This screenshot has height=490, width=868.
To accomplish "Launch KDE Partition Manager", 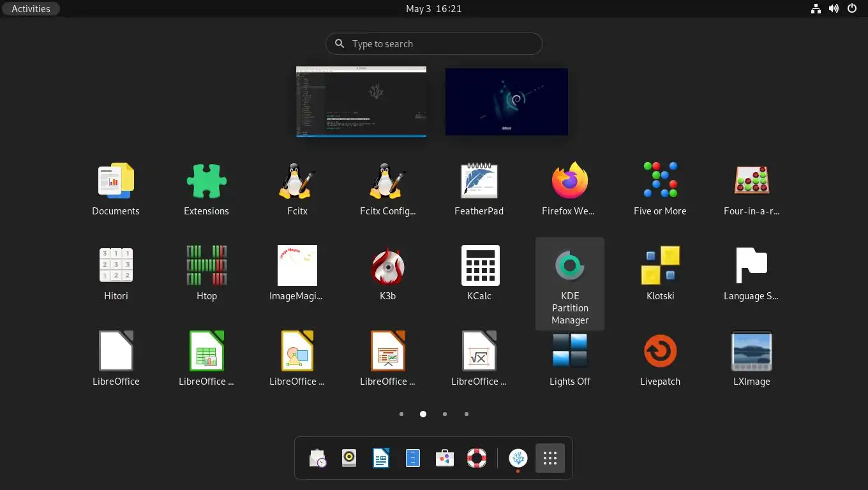I will [x=570, y=284].
